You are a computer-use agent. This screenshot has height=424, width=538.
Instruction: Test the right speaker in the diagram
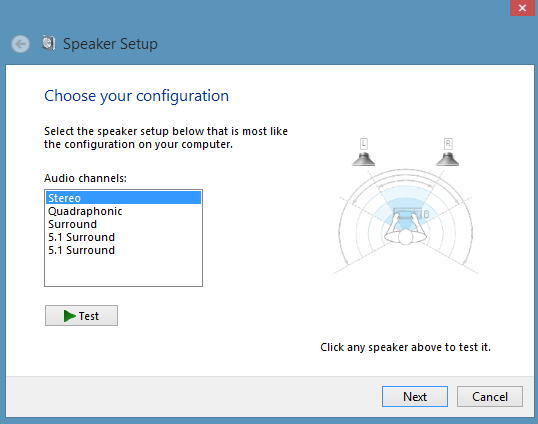pos(447,160)
